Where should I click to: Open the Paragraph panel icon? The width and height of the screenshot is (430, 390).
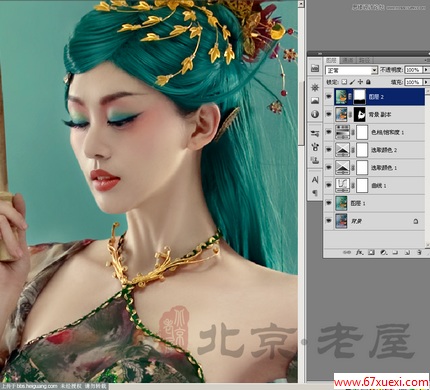point(315,193)
